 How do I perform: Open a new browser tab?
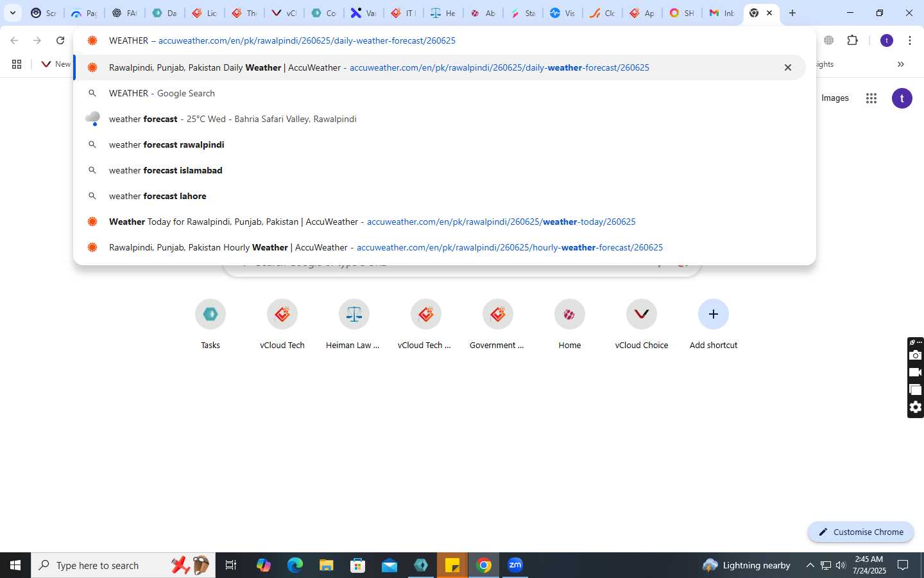click(x=792, y=13)
